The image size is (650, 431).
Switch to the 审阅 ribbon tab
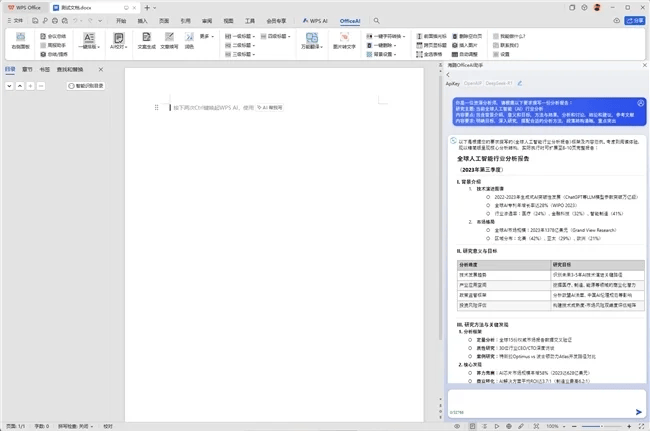tap(207, 21)
